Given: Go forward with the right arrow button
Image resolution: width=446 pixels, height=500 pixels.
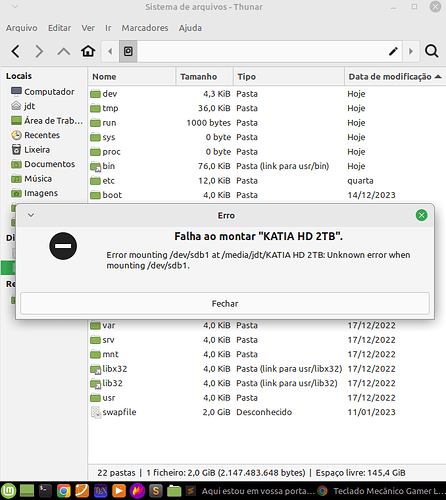Looking at the screenshot, I should [39, 52].
